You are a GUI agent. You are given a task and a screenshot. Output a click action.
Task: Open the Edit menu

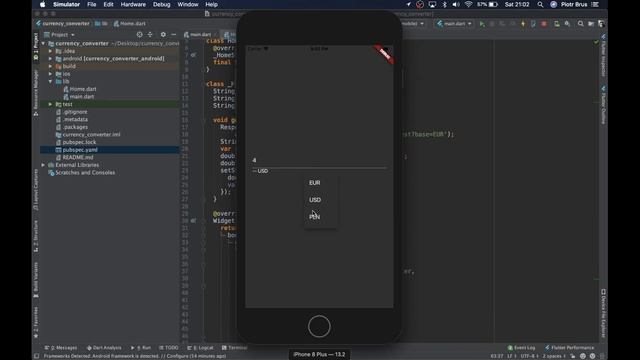click(109, 4)
